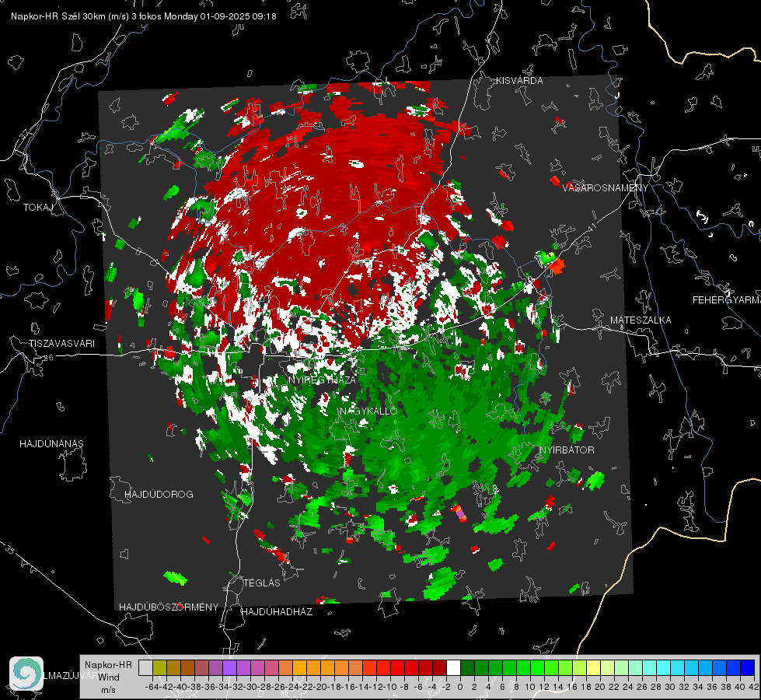
Task: Click the m/s unit label in legend
Action: 108,690
